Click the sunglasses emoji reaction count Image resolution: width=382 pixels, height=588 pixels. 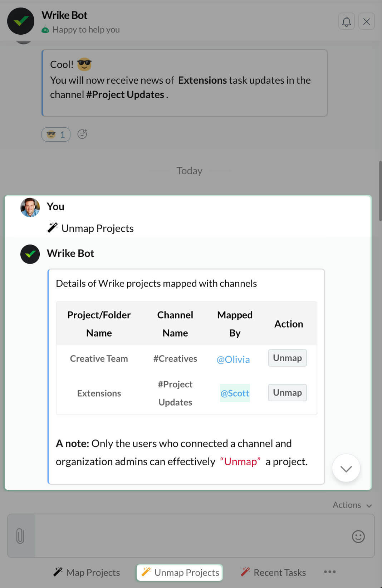(x=56, y=134)
